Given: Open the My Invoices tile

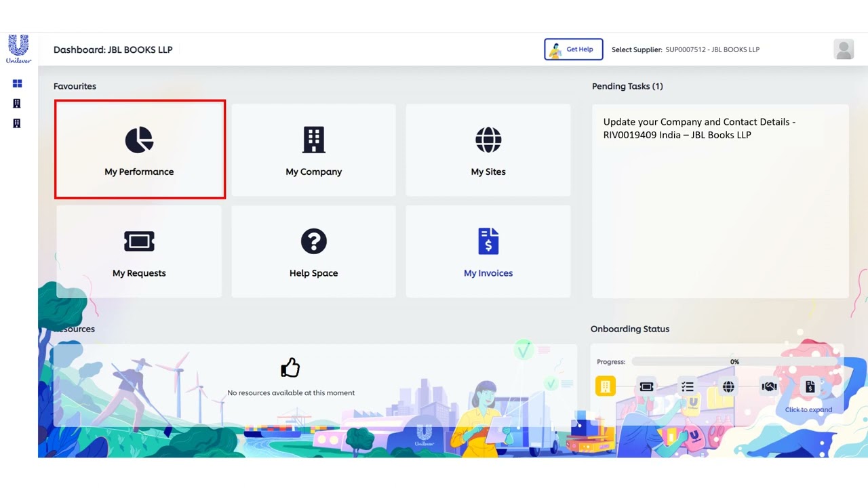Looking at the screenshot, I should (x=488, y=251).
